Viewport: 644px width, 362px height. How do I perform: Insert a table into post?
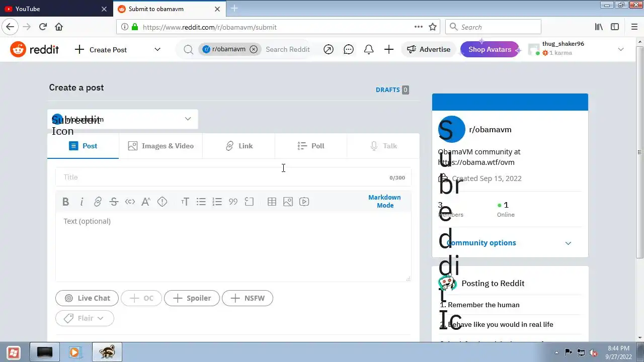(272, 202)
